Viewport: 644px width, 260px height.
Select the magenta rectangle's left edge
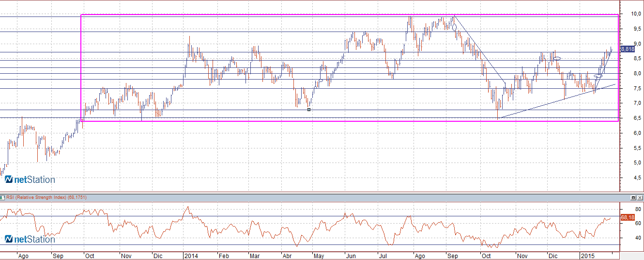(x=80, y=68)
